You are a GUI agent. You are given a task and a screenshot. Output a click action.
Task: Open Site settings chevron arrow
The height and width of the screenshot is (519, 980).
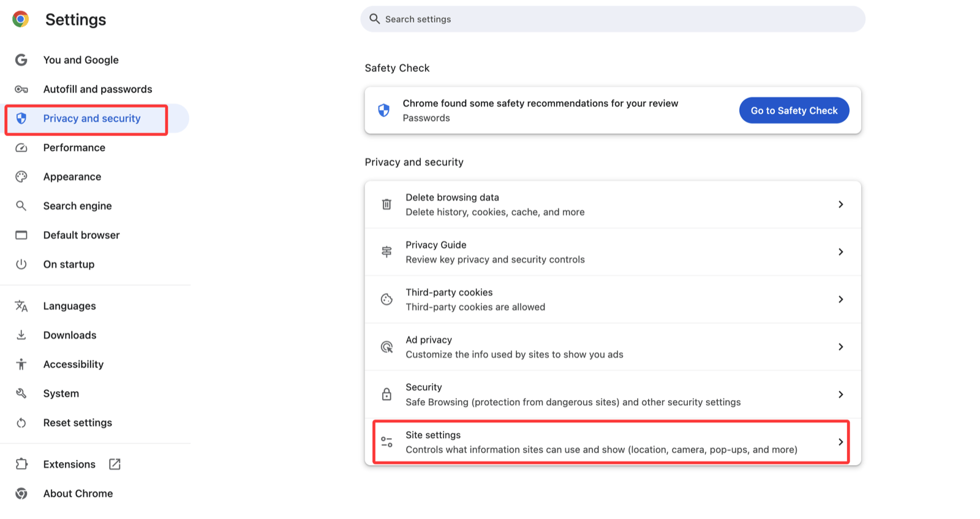[841, 442]
